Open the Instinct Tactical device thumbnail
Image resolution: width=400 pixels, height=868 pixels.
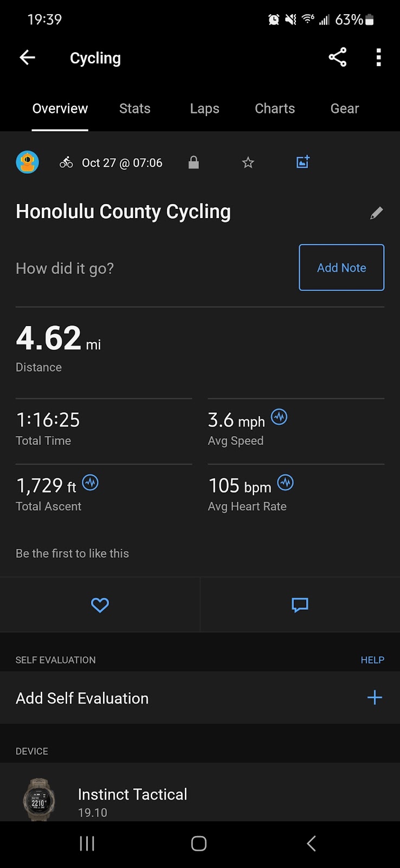(x=39, y=799)
